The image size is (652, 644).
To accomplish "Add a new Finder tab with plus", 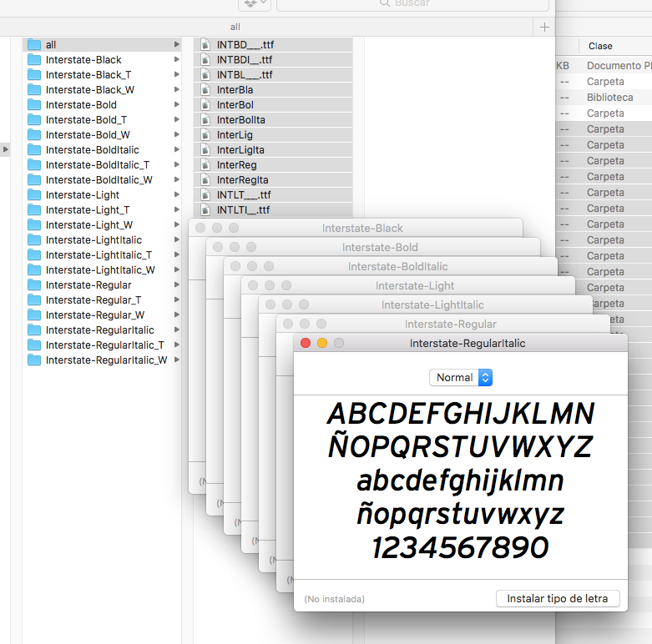I will (x=544, y=27).
